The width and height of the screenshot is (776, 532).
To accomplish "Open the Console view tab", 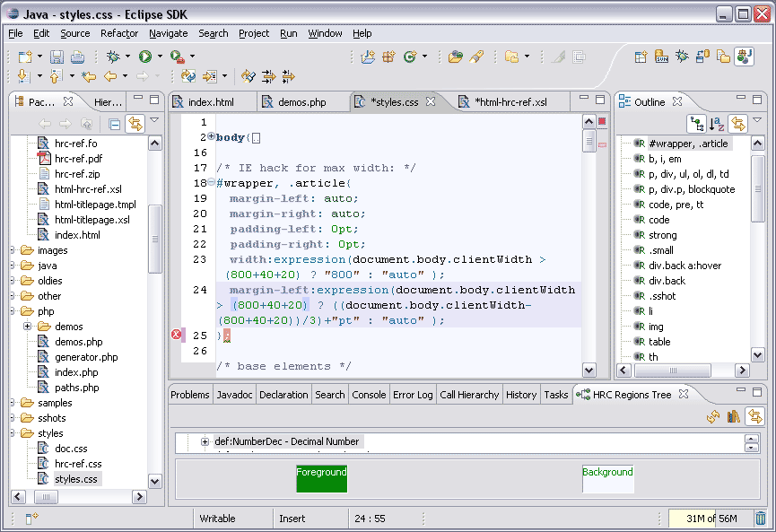I will tap(369, 395).
